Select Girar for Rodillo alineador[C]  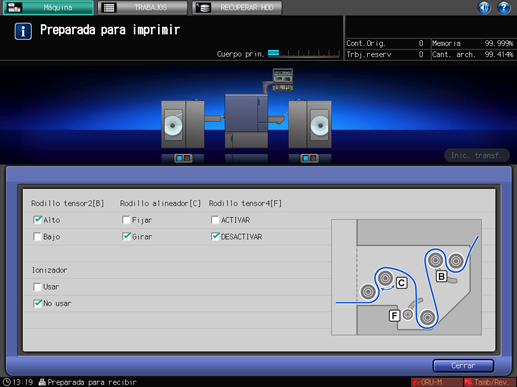click(126, 237)
